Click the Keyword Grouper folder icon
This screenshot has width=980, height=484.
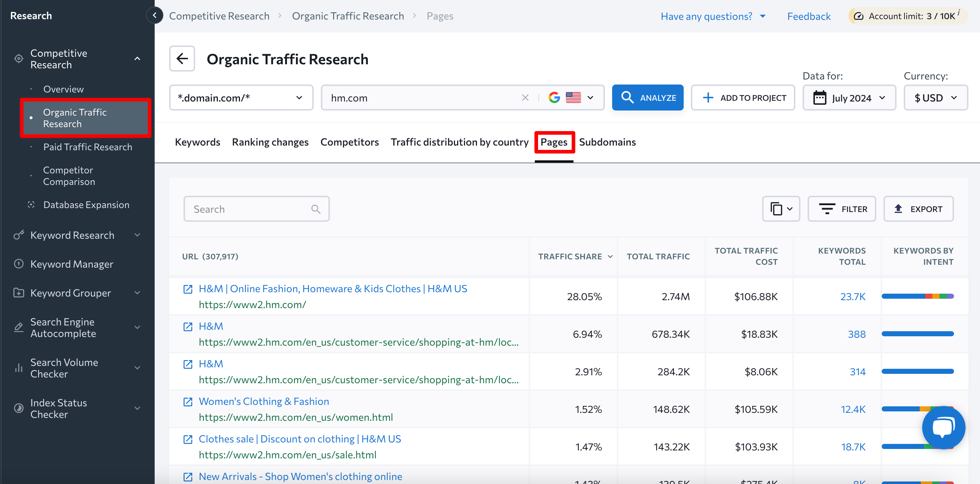click(x=19, y=292)
